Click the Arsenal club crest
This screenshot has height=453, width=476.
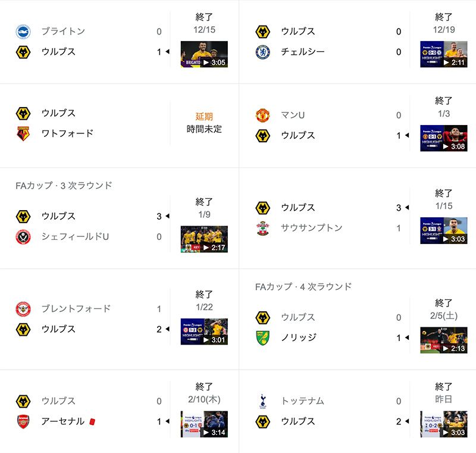[23, 421]
